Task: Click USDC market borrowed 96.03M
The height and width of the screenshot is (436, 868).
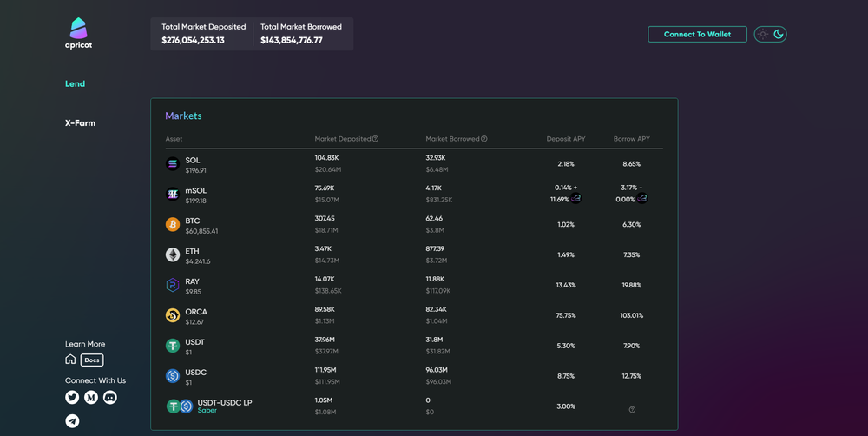Action: [x=437, y=370]
